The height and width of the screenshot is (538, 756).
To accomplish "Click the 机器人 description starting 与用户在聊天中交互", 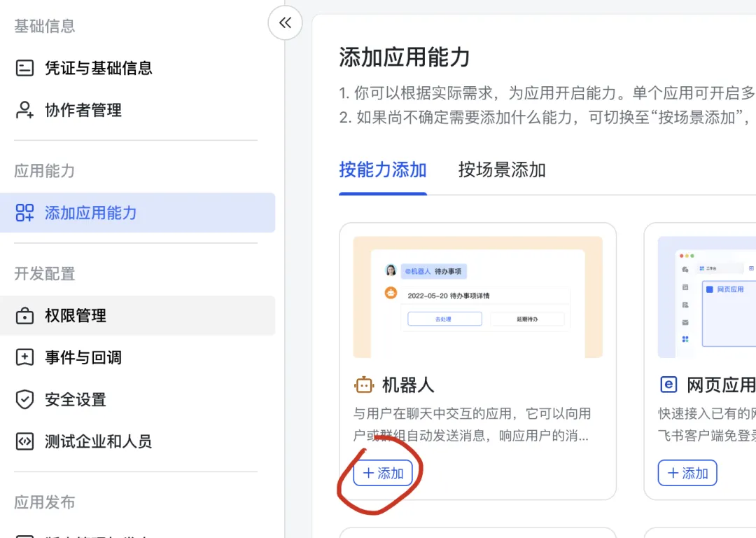I will pyautogui.click(x=472, y=425).
